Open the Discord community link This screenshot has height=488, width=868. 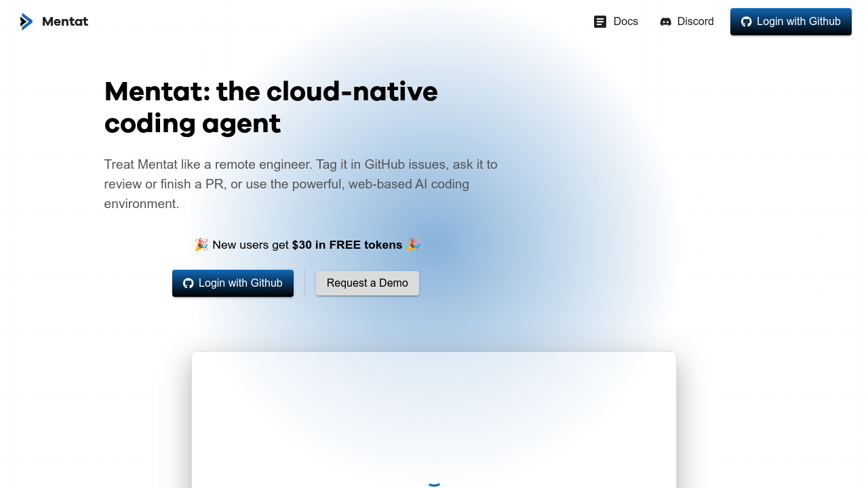pos(696,21)
